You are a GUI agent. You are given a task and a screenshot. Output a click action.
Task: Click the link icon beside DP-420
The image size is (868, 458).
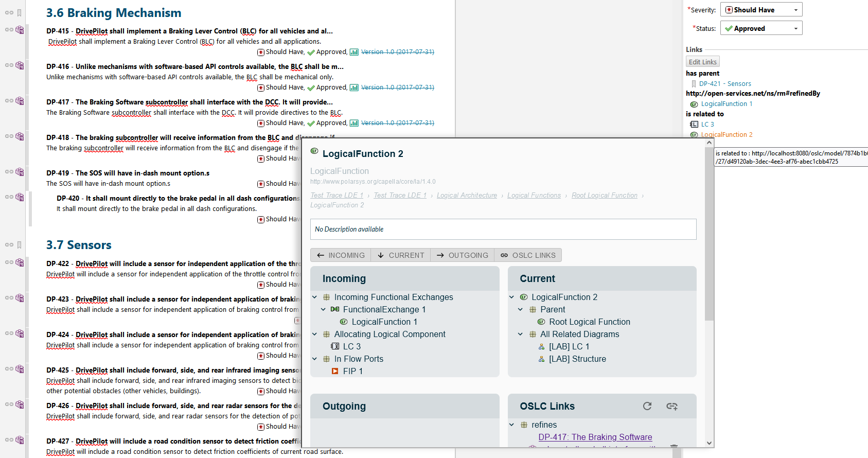(x=9, y=197)
